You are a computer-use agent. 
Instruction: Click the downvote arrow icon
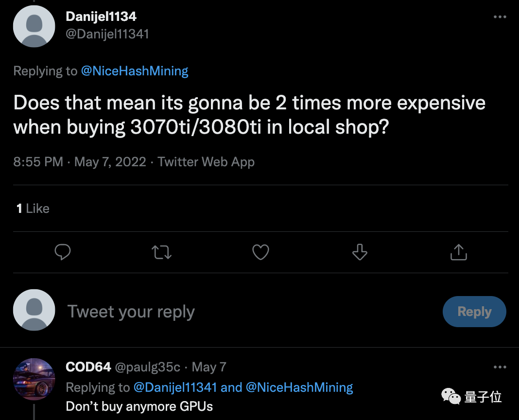tap(360, 252)
